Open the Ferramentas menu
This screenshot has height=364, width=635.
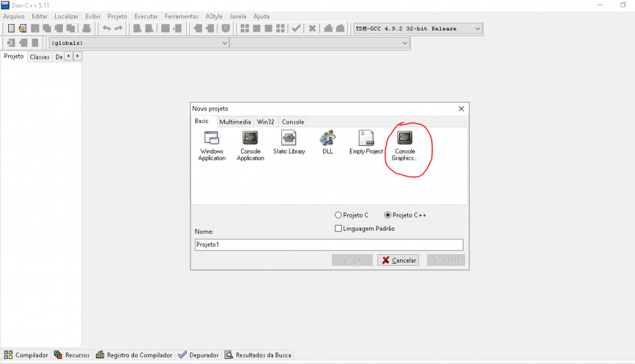pos(181,16)
